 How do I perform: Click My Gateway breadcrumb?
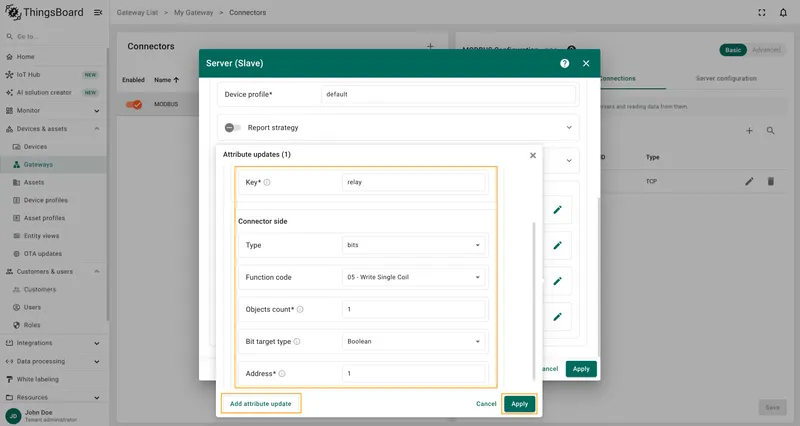[193, 12]
